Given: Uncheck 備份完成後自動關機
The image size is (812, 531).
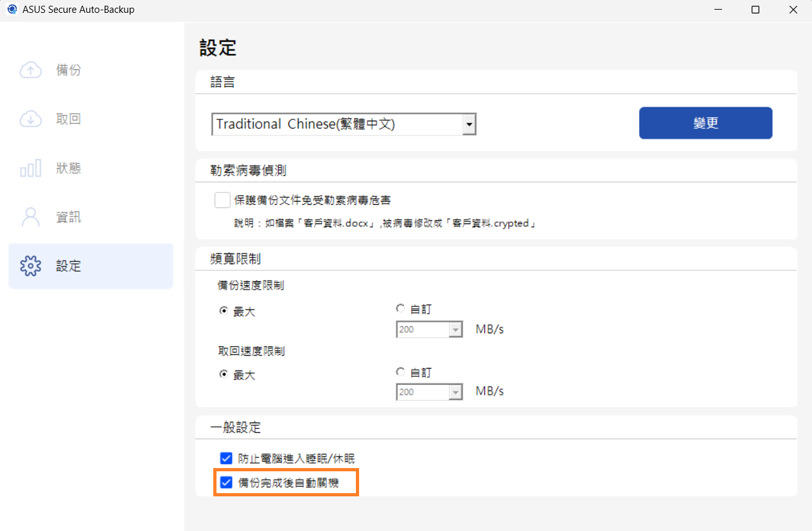Looking at the screenshot, I should tap(225, 482).
